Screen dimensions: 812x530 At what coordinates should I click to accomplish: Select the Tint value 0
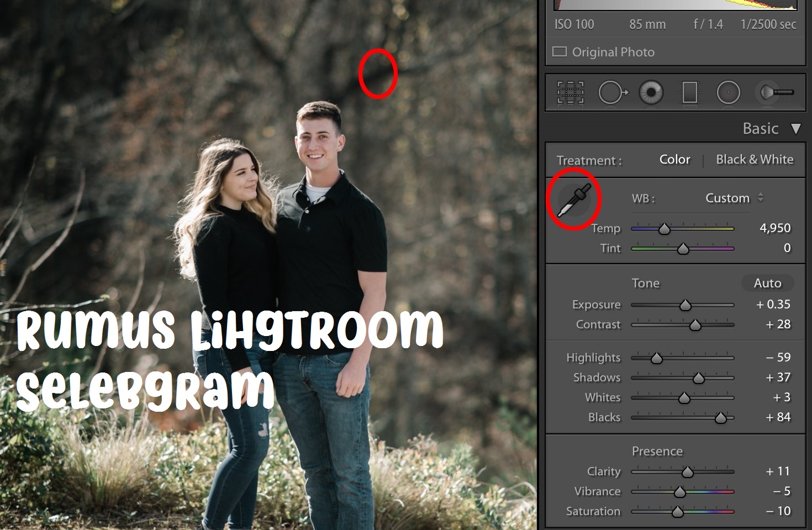point(787,248)
